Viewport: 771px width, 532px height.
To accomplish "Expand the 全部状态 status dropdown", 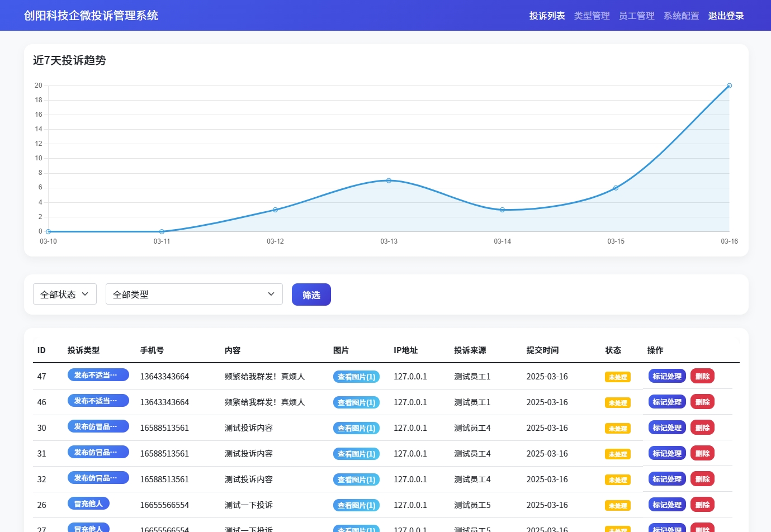I will pos(65,294).
